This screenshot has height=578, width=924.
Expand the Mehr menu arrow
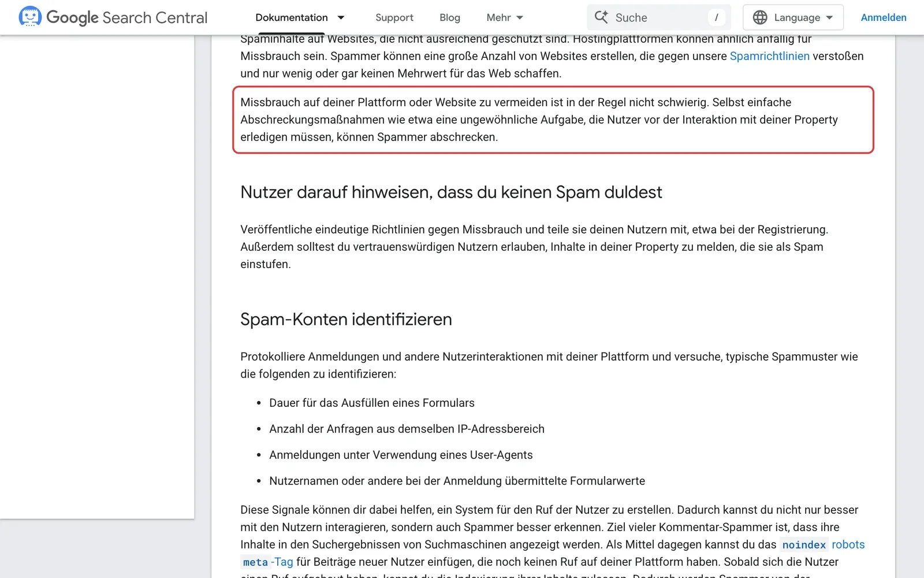(x=520, y=17)
